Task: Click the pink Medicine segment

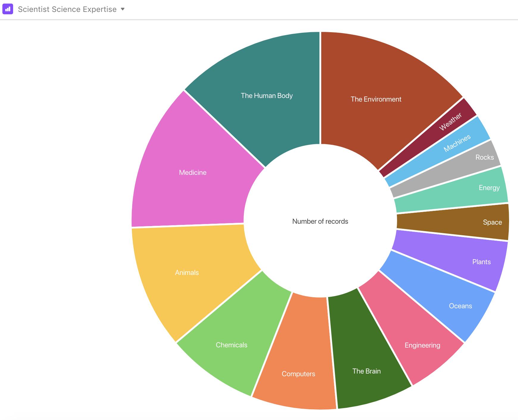Action: tap(193, 172)
